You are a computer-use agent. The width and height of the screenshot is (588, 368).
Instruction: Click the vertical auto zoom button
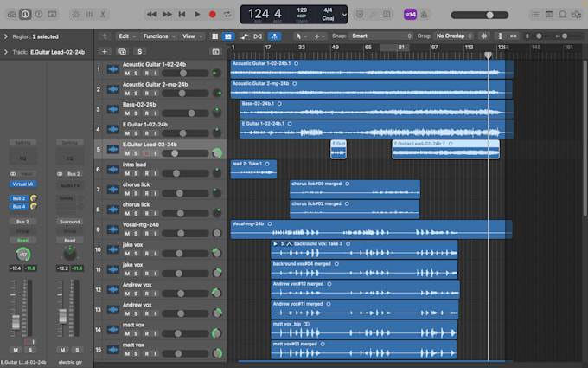(500, 36)
